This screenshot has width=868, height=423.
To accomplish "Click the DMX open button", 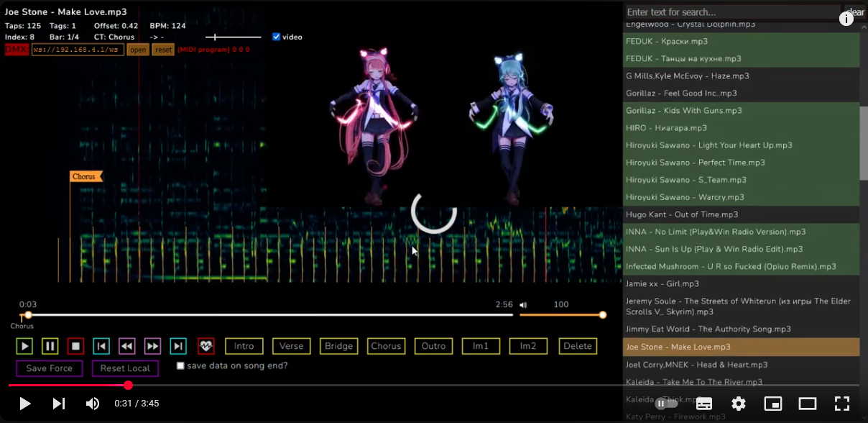I will [x=138, y=50].
